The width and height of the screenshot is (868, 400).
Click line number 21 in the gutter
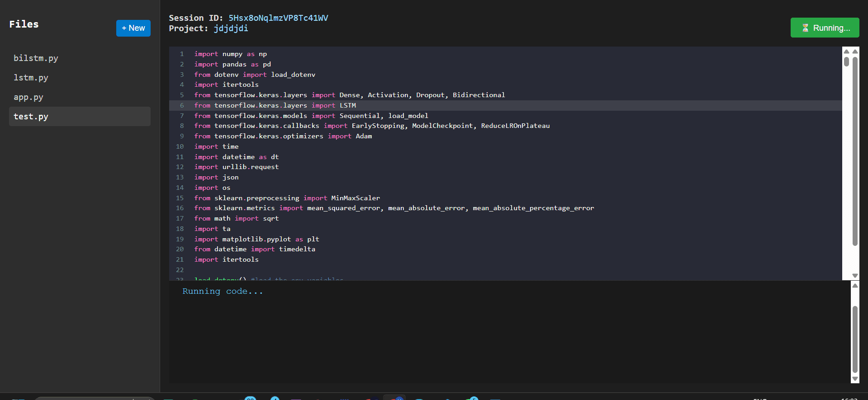coord(180,259)
